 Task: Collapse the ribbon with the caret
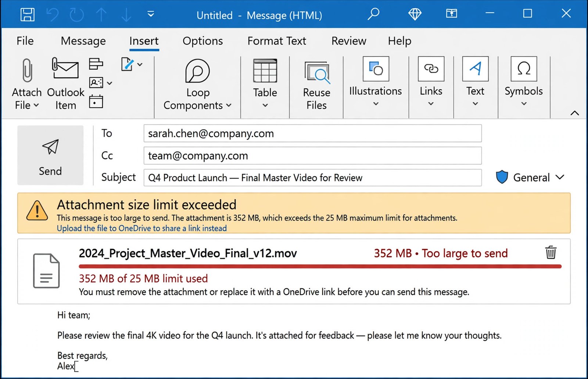point(575,113)
